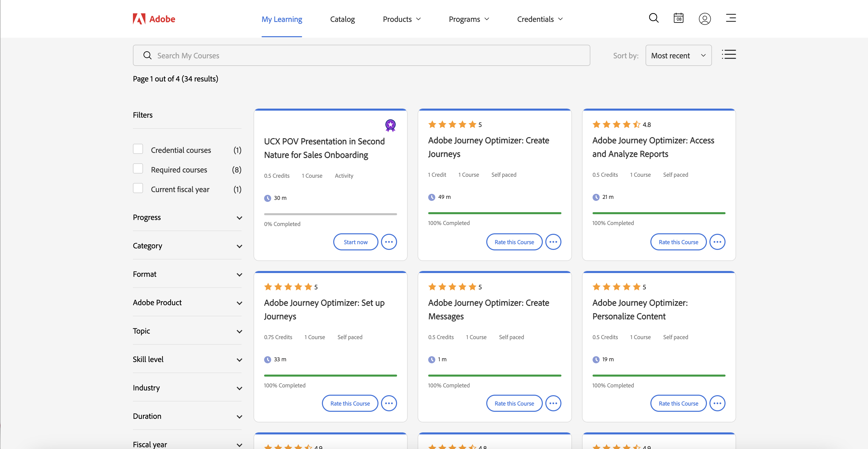
Task: Open Adobe Journey Optimizer: Create Messages title
Action: [x=489, y=310]
